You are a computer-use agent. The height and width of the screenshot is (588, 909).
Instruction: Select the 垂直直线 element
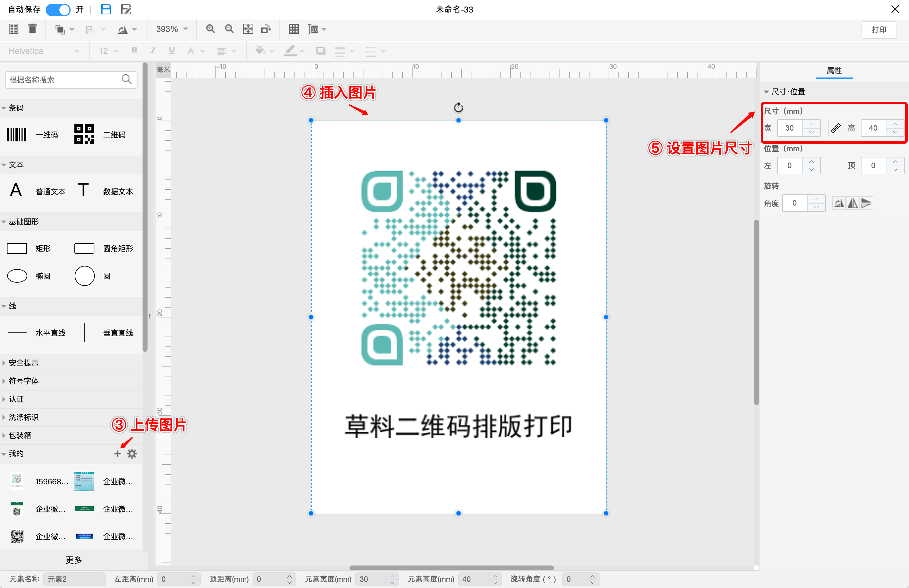click(108, 333)
